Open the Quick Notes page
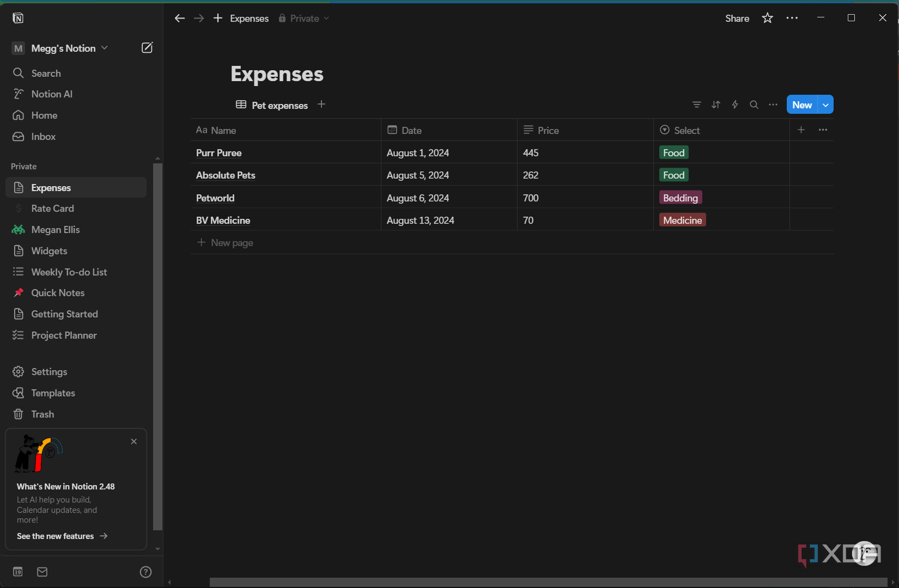Viewport: 899px width, 588px height. coord(76,293)
